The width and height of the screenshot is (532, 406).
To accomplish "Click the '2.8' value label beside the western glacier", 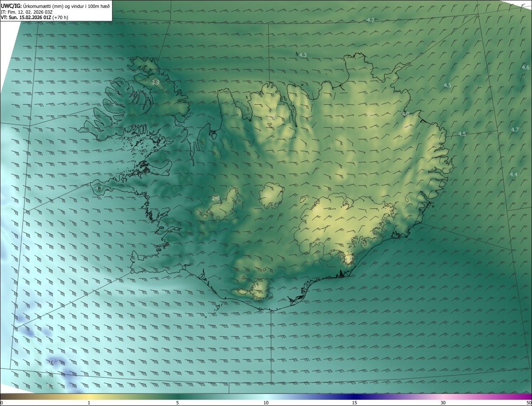I will [216, 198].
